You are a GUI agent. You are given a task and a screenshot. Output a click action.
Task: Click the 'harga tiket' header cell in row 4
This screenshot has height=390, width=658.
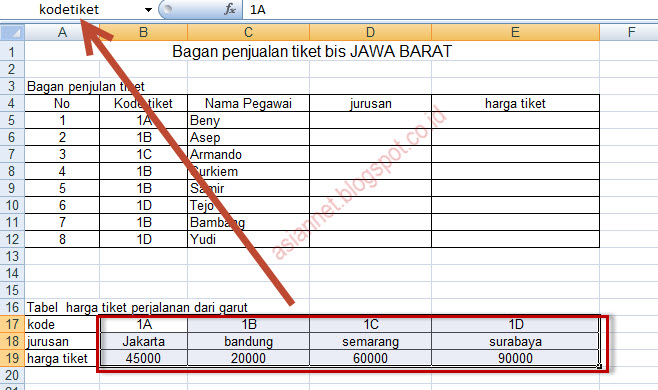[x=515, y=103]
